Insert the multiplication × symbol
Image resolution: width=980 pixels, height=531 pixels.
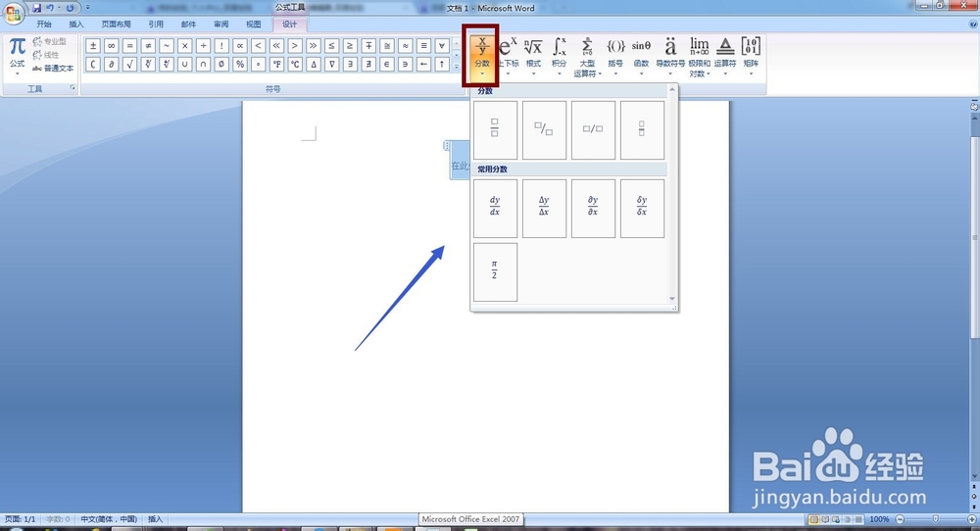[185, 46]
